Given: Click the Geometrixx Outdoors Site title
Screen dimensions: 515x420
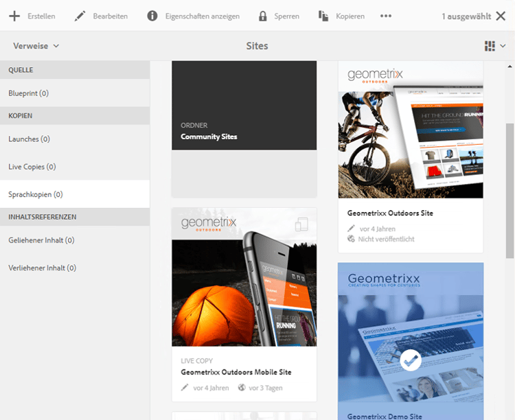Looking at the screenshot, I should 390,213.
